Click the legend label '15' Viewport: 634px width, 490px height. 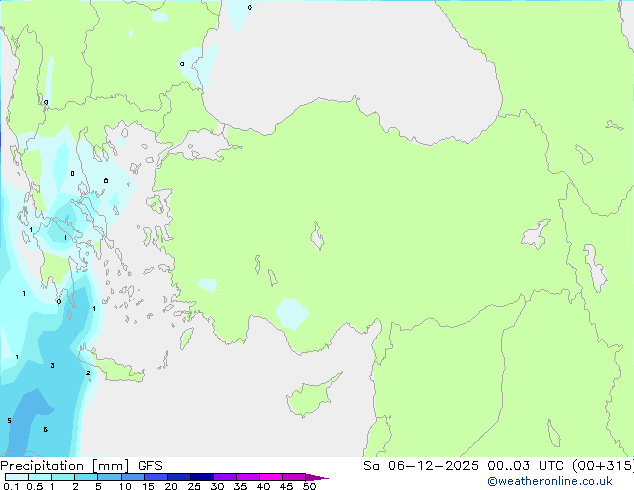click(x=148, y=486)
